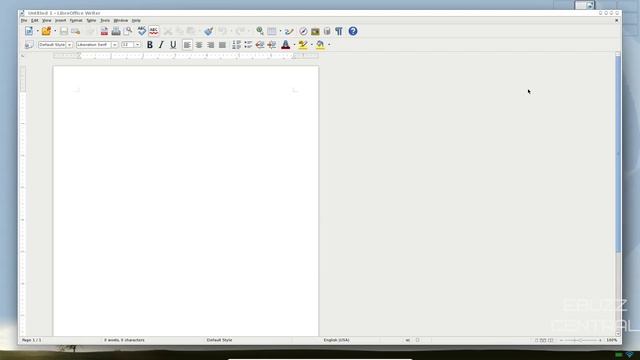Image resolution: width=640 pixels, height=360 pixels.
Task: Open Show Draw Functions icon
Action: click(289, 31)
